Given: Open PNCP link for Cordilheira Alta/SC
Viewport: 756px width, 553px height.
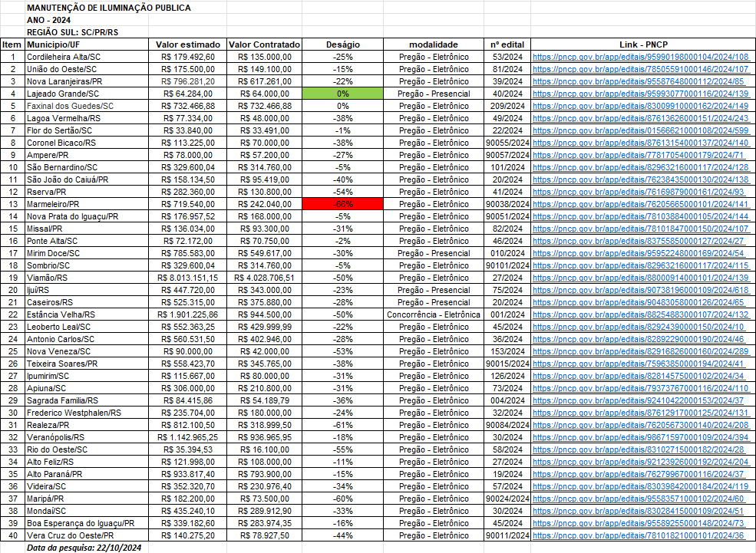Looking at the screenshot, I should click(x=641, y=57).
